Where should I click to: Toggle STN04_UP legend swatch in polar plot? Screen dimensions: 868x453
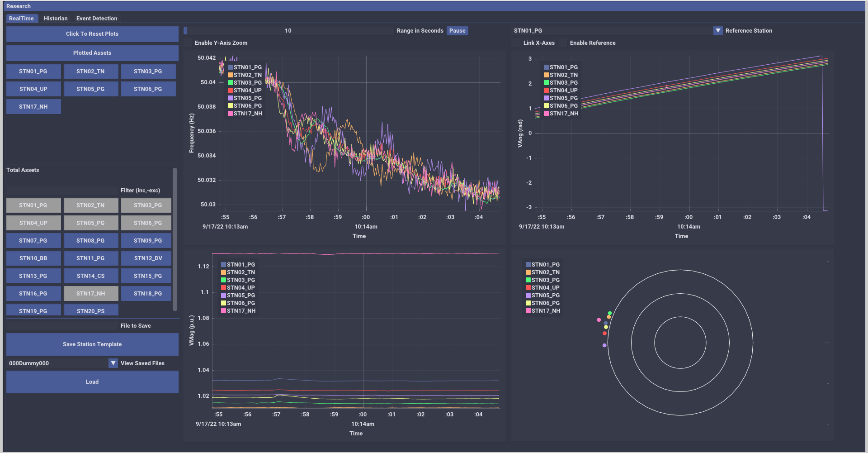(528, 288)
